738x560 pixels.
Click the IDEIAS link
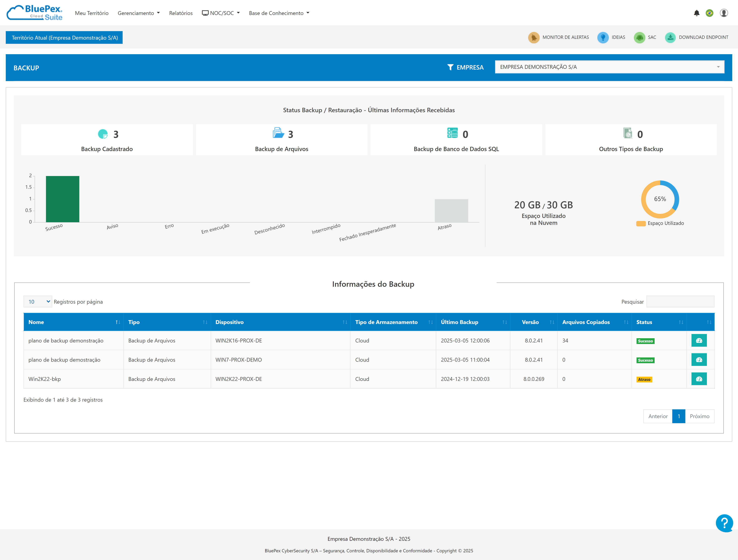click(618, 37)
